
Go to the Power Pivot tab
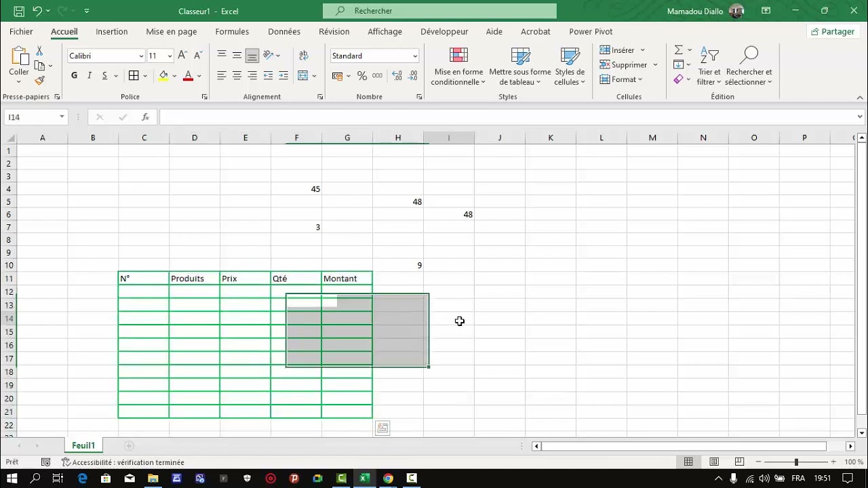coord(591,32)
